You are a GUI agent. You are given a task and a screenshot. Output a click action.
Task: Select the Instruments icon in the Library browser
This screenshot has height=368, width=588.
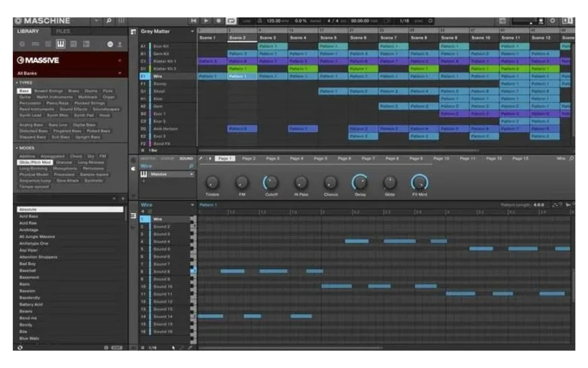click(x=61, y=43)
